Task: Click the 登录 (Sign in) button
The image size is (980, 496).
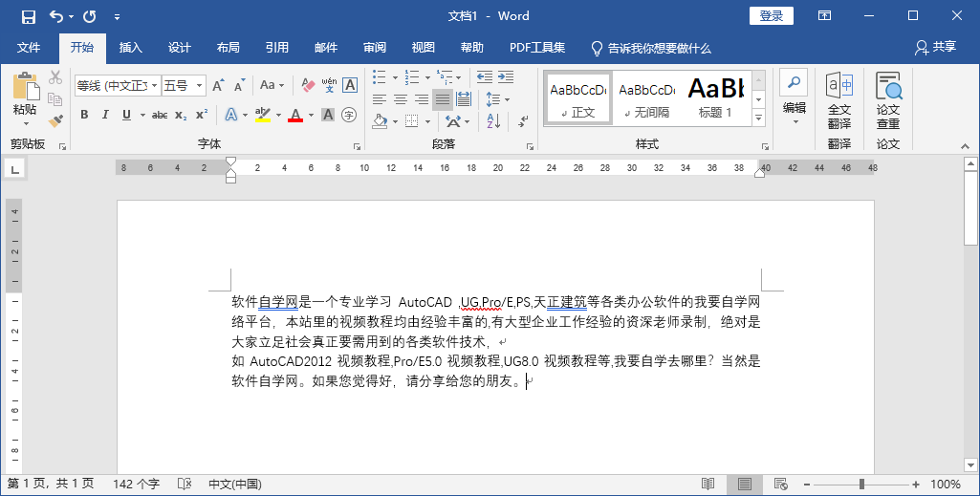Action: pos(772,16)
